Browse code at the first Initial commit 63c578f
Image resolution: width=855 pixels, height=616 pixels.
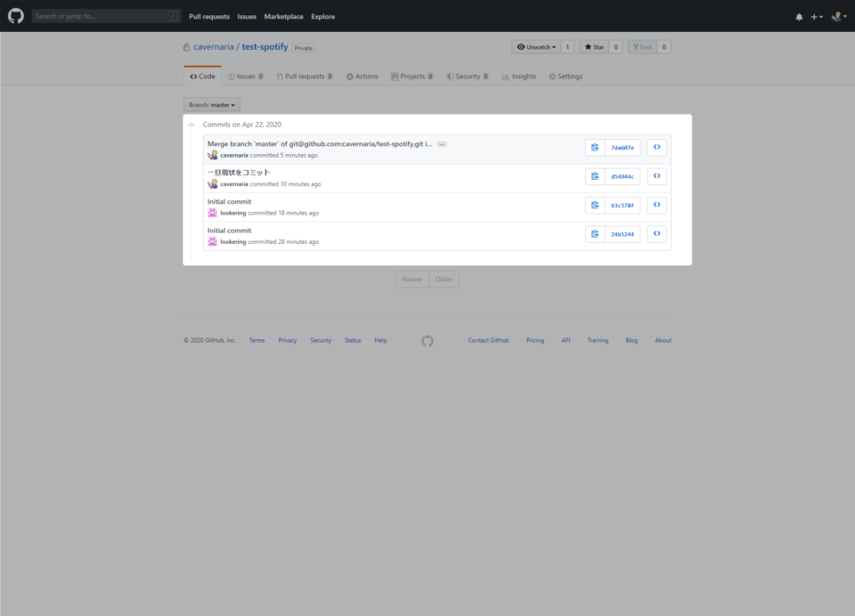coord(656,205)
